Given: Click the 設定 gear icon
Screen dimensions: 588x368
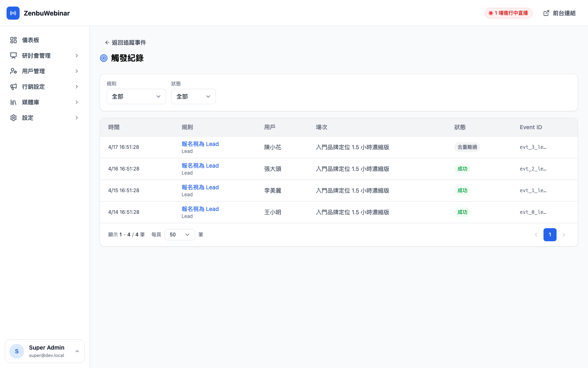Looking at the screenshot, I should tap(13, 118).
